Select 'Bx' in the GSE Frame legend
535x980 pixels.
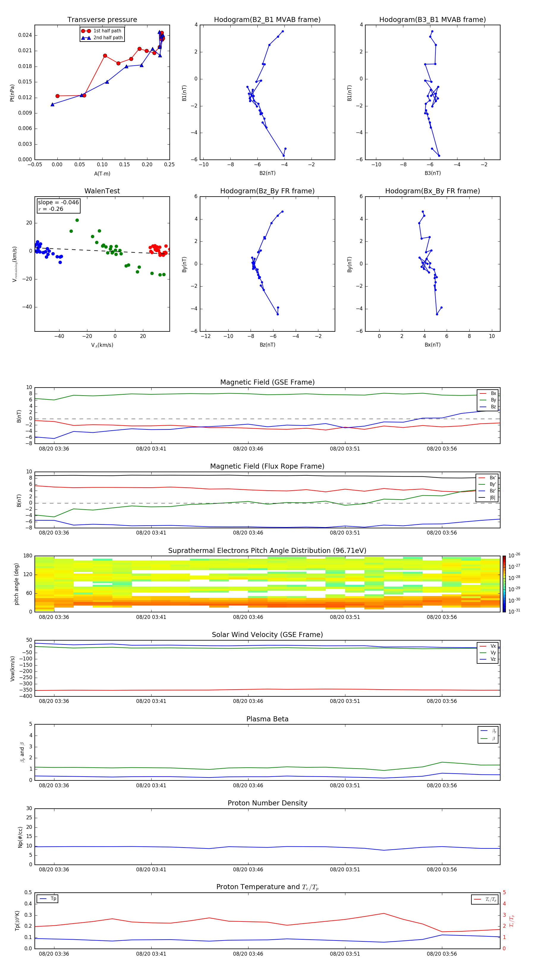pos(488,393)
